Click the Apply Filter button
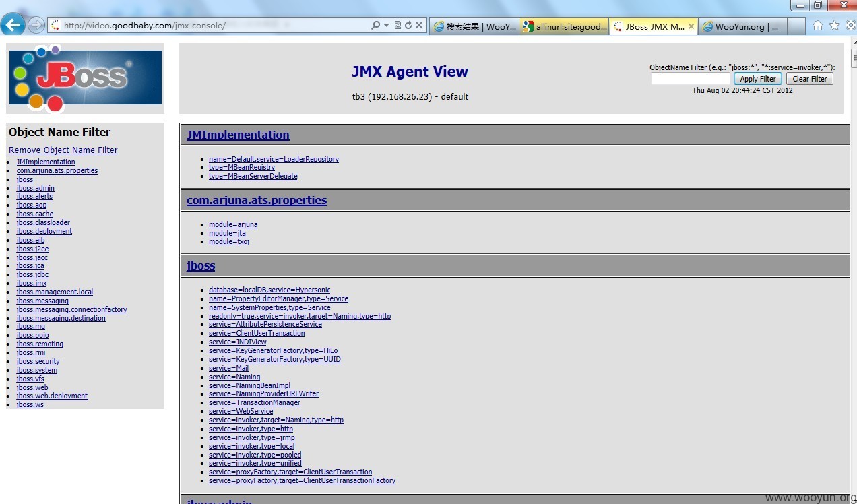 click(x=758, y=79)
